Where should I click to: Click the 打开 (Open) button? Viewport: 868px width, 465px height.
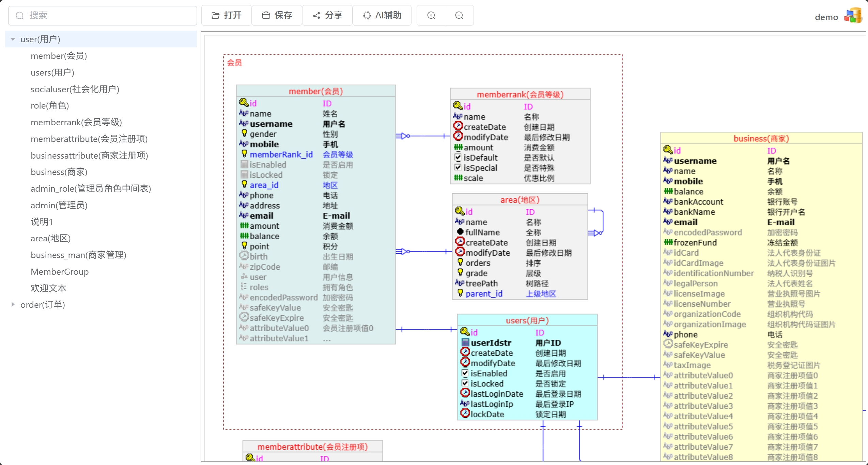[227, 15]
